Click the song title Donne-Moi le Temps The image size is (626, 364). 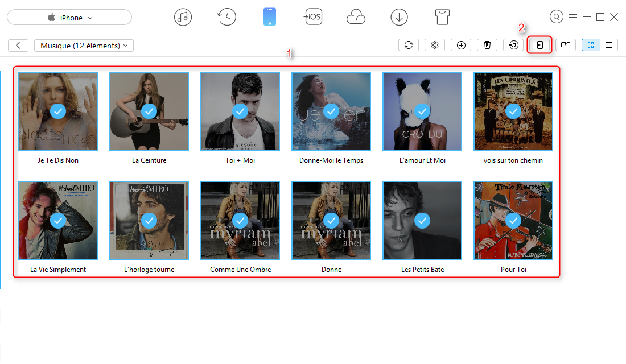point(331,160)
